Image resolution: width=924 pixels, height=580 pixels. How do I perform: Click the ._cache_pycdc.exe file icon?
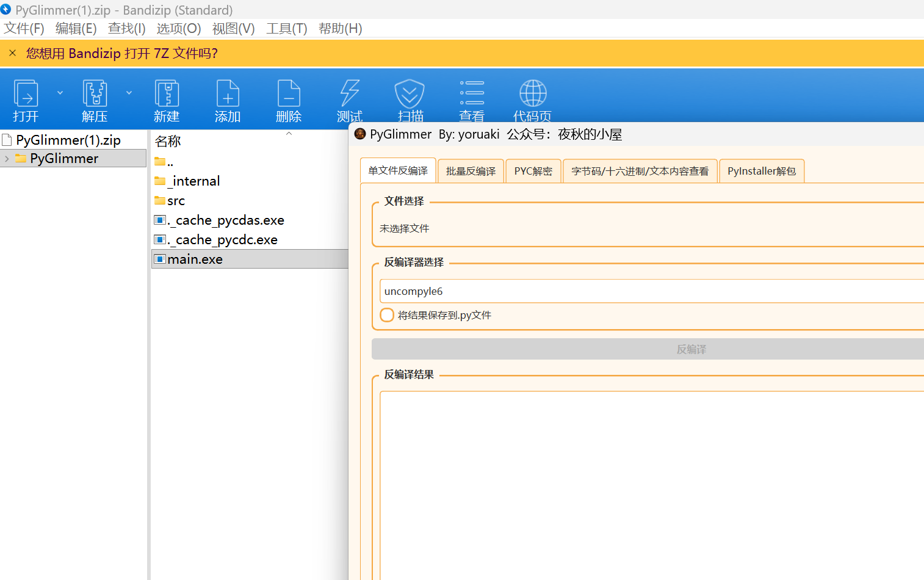160,239
